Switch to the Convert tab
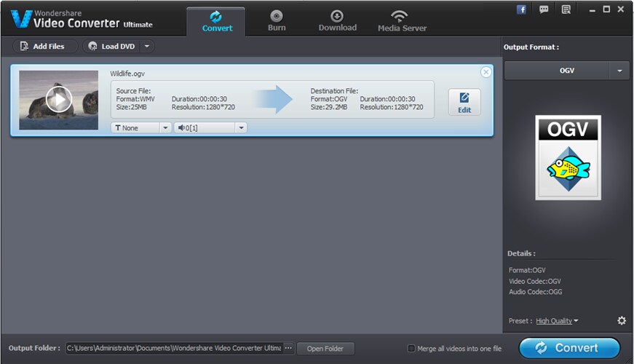The image size is (634, 364). pyautogui.click(x=216, y=21)
